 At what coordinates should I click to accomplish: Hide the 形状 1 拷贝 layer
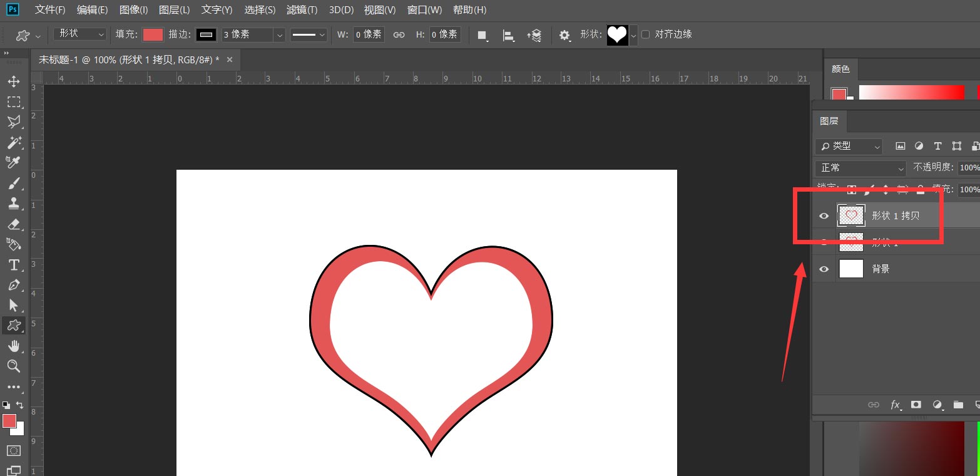pyautogui.click(x=824, y=216)
